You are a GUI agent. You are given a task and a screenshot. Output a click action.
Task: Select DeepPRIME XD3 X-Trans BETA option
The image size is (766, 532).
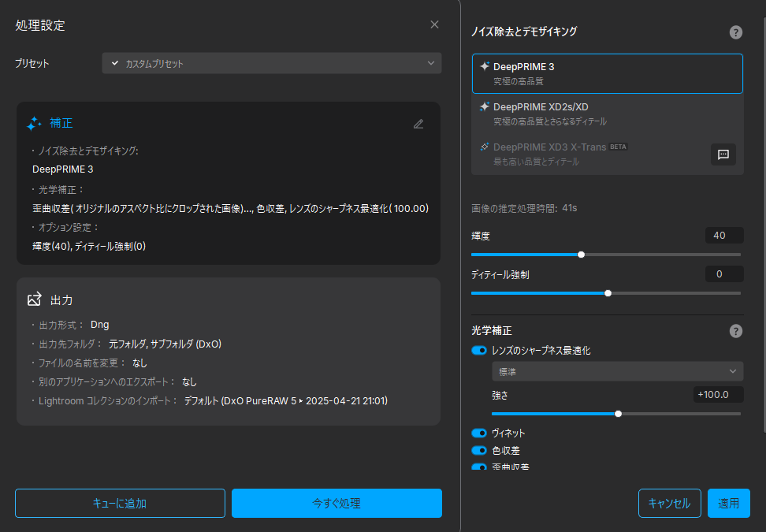[591, 154]
